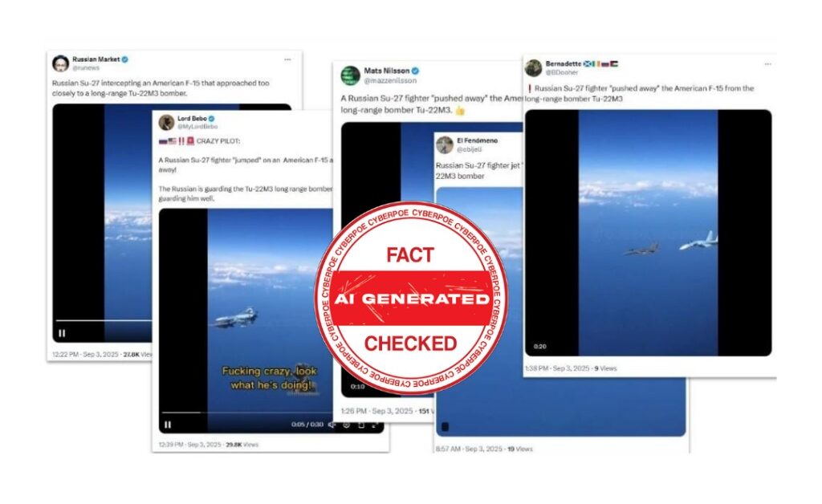The image size is (822, 504).
Task: Open Mats Nilsson profile avatar
Action: tap(350, 75)
